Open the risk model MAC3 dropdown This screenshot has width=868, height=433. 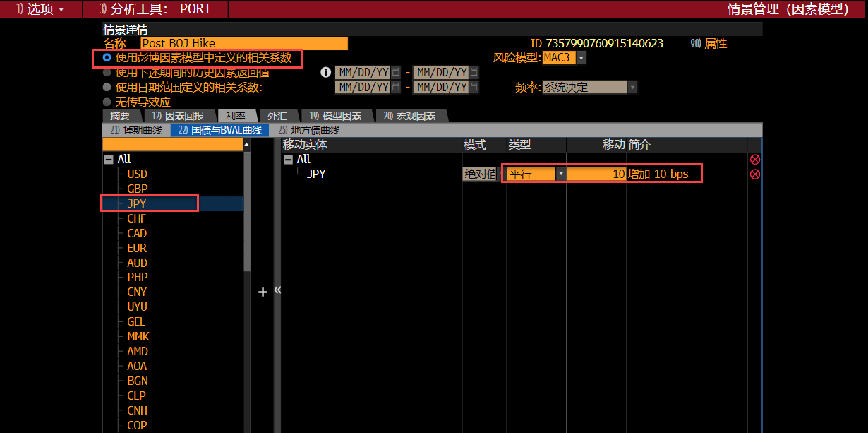click(581, 58)
